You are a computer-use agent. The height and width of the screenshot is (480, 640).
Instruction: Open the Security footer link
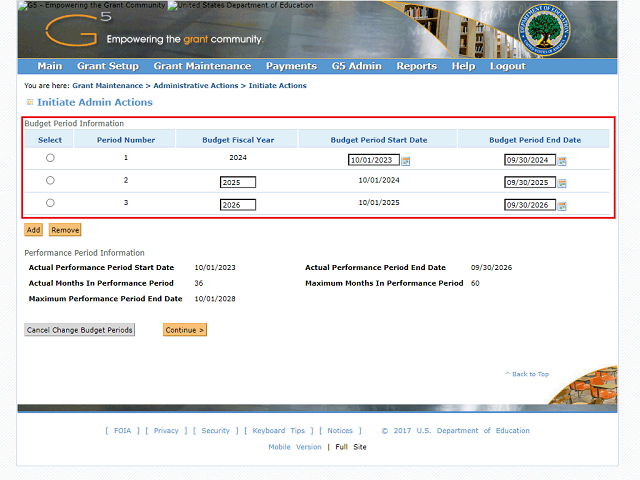point(216,431)
